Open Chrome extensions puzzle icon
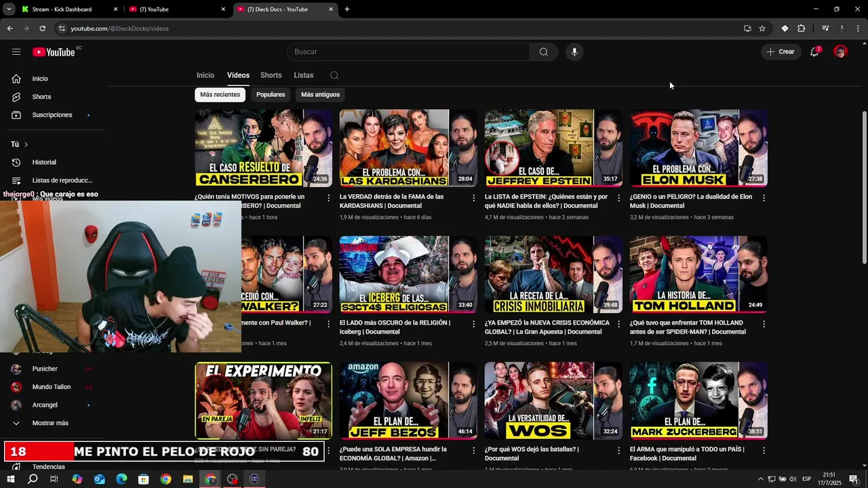 coord(802,28)
